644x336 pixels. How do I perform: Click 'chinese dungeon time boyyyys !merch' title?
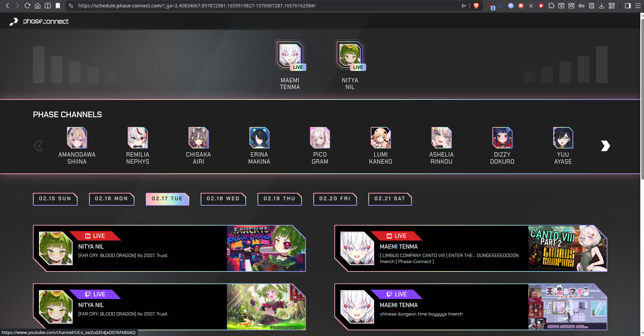[421, 314]
